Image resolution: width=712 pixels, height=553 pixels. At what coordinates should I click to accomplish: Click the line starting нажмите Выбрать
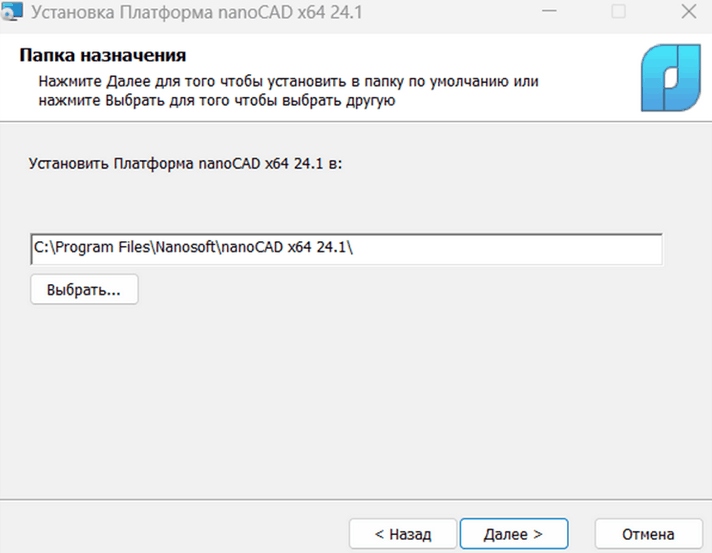(217, 100)
